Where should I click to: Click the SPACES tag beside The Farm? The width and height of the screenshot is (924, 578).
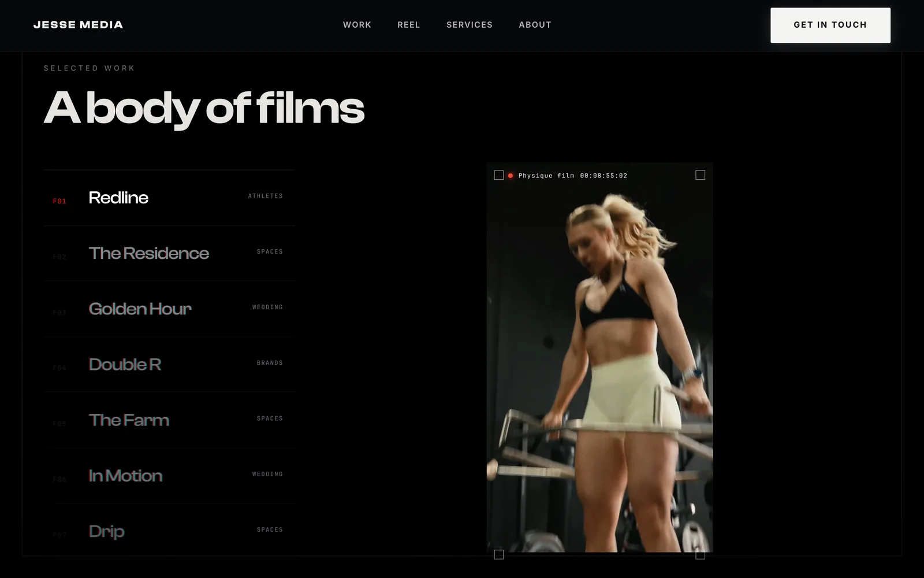(x=270, y=418)
